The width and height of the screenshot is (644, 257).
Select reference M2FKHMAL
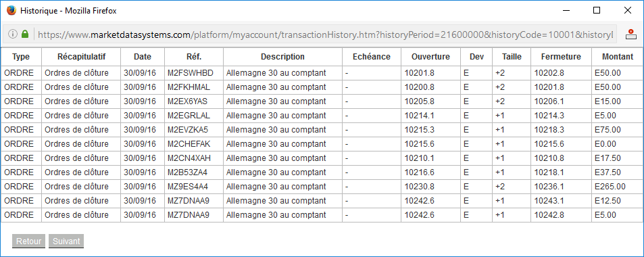pos(189,87)
